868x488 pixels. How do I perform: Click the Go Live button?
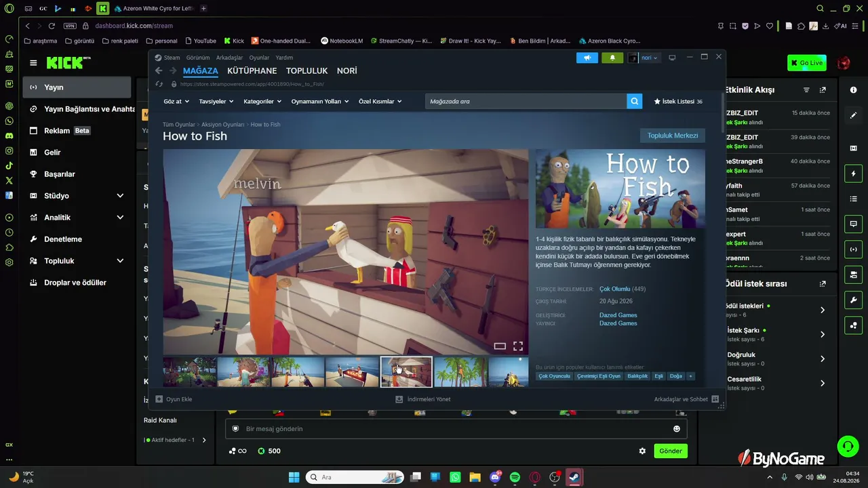click(807, 63)
